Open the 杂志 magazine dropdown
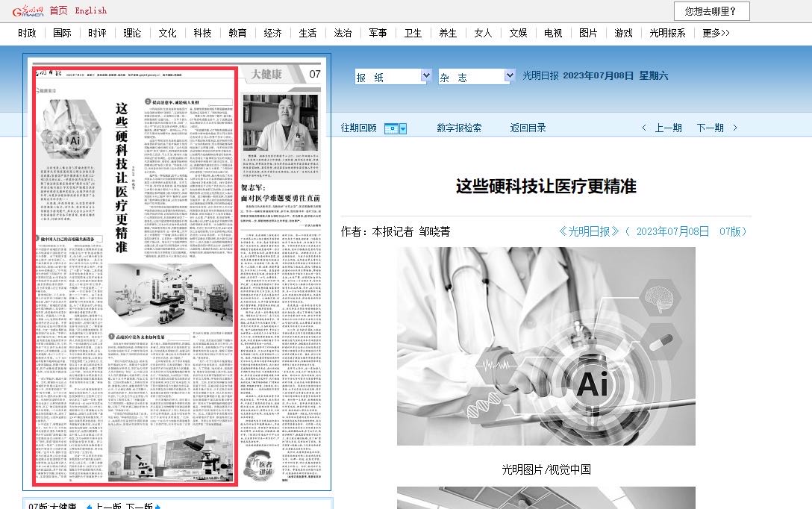The height and width of the screenshot is (509, 812). click(476, 76)
